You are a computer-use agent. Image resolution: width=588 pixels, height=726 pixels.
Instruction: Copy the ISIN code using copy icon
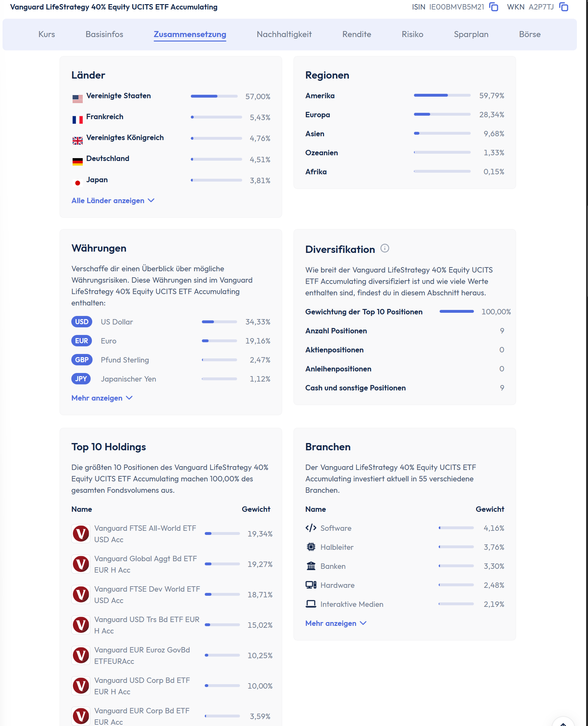[494, 7]
